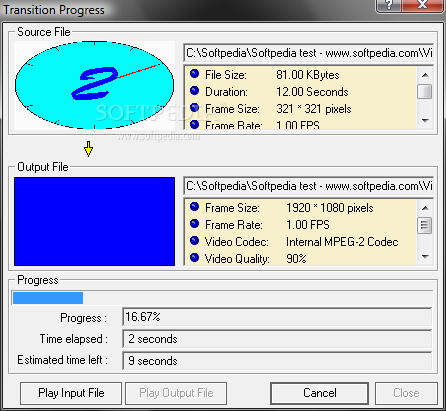Click the Video Quality bullet icon

(x=194, y=258)
